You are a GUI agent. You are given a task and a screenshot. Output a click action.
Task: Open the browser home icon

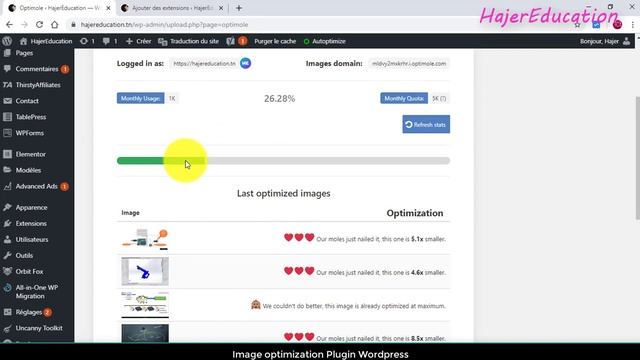pyautogui.click(x=55, y=24)
